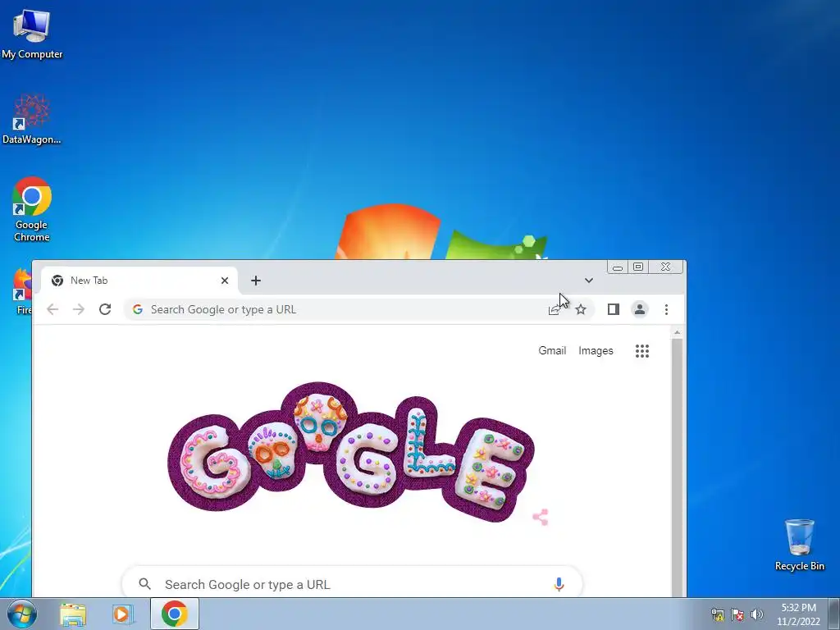Maximize the Chrome window
The image size is (840, 630).
638,267
